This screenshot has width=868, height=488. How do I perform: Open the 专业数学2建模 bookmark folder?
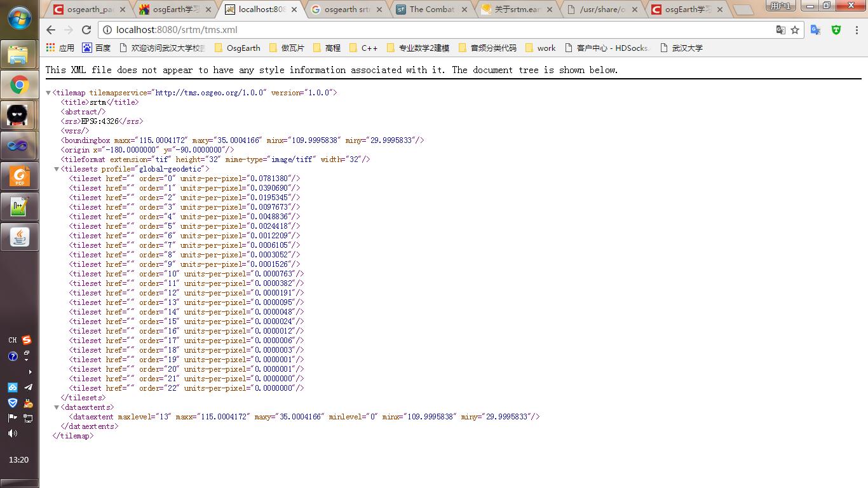pyautogui.click(x=417, y=48)
